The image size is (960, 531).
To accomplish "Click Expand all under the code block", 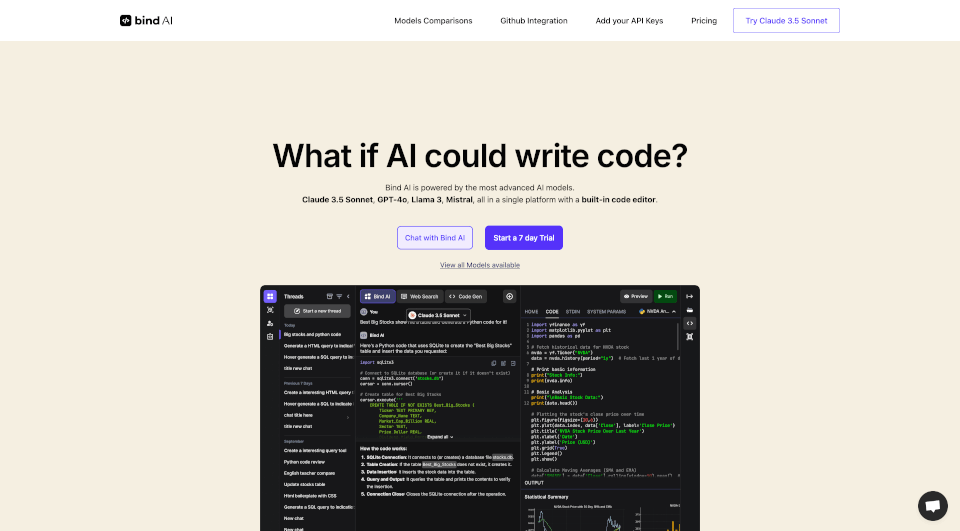I will (439, 437).
